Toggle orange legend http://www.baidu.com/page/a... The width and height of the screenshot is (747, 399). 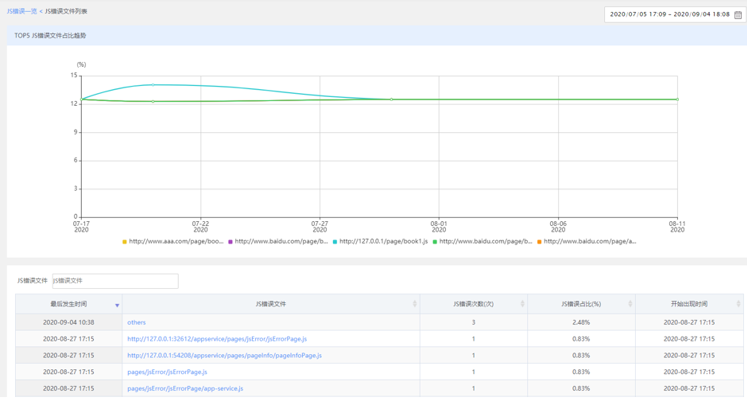pyautogui.click(x=586, y=241)
